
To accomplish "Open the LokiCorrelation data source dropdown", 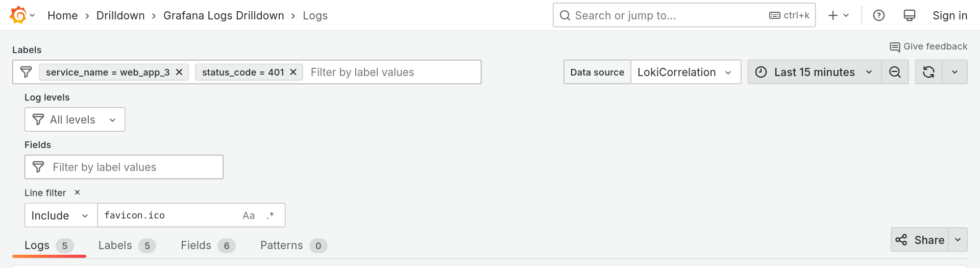I will tap(686, 72).
